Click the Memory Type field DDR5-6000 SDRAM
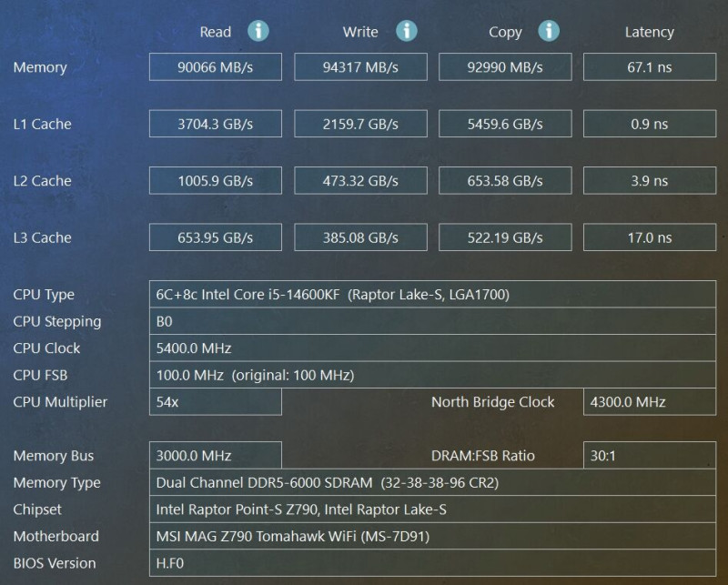 [433, 482]
